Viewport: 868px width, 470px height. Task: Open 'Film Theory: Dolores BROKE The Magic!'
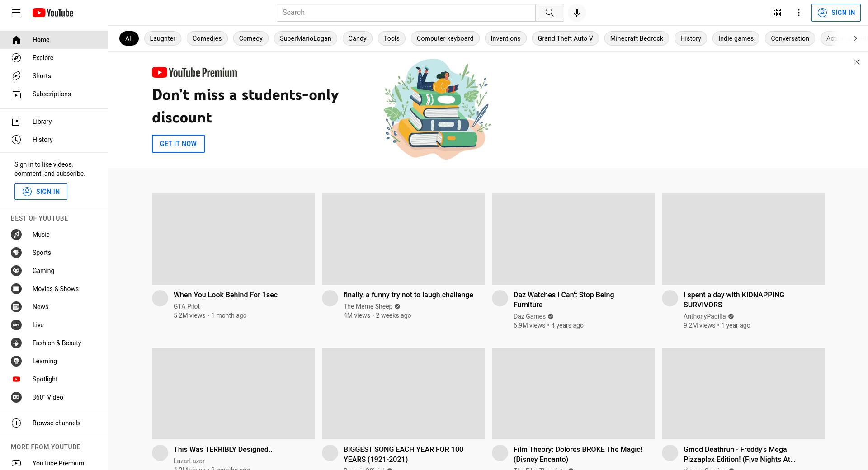click(578, 455)
